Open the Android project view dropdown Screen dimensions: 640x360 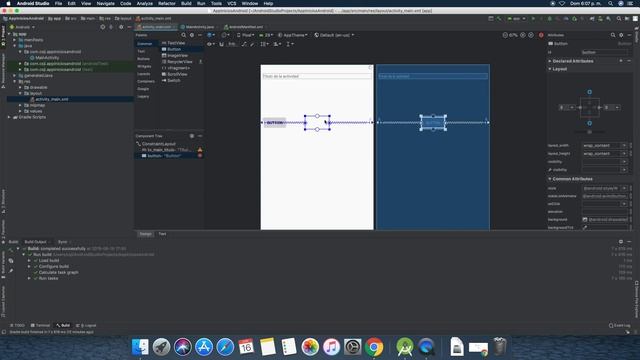click(22, 27)
